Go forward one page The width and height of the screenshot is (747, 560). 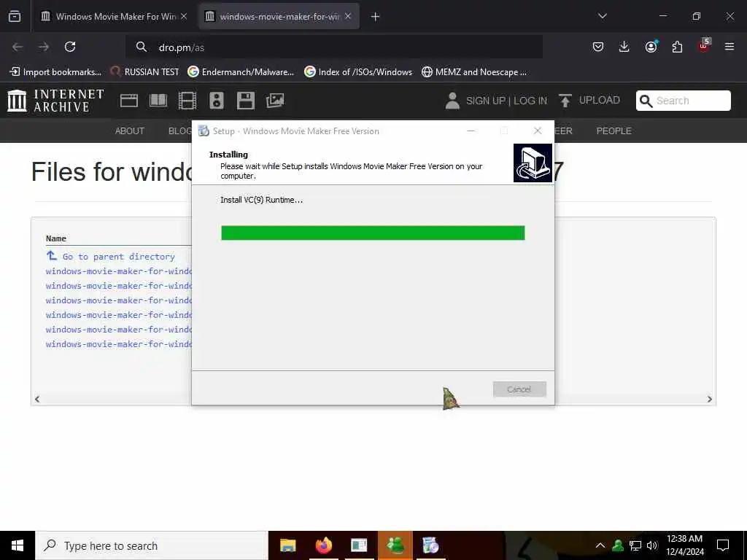click(x=44, y=47)
